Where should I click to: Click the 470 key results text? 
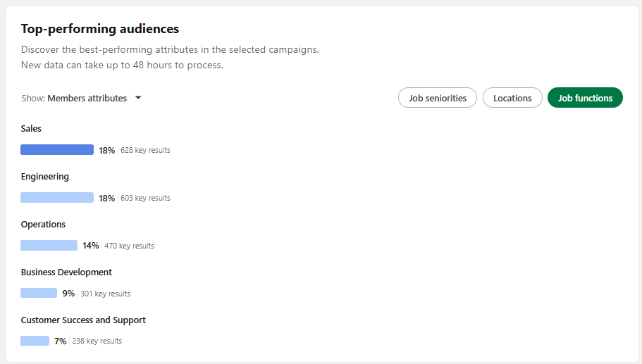tap(130, 246)
